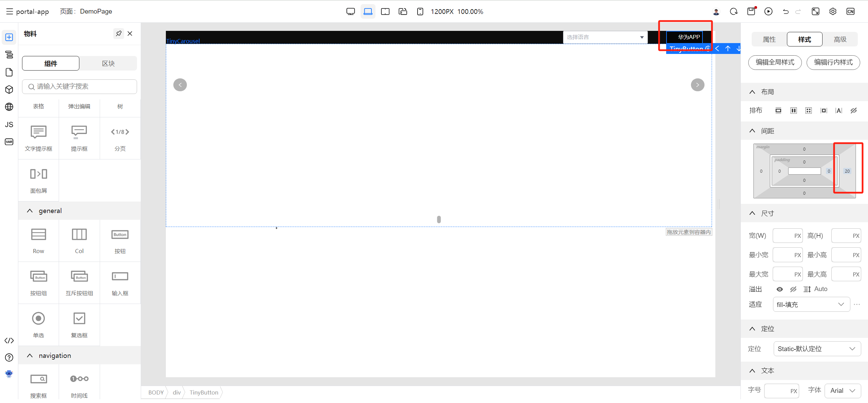Pin the 物料 panel with pushpin icon
Image resolution: width=868 pixels, height=403 pixels.
(118, 34)
